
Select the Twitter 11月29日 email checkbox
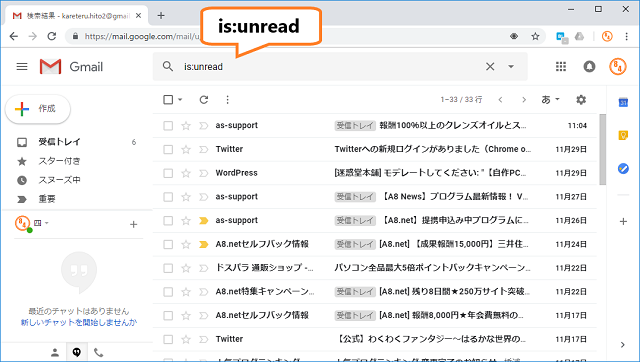click(168, 149)
